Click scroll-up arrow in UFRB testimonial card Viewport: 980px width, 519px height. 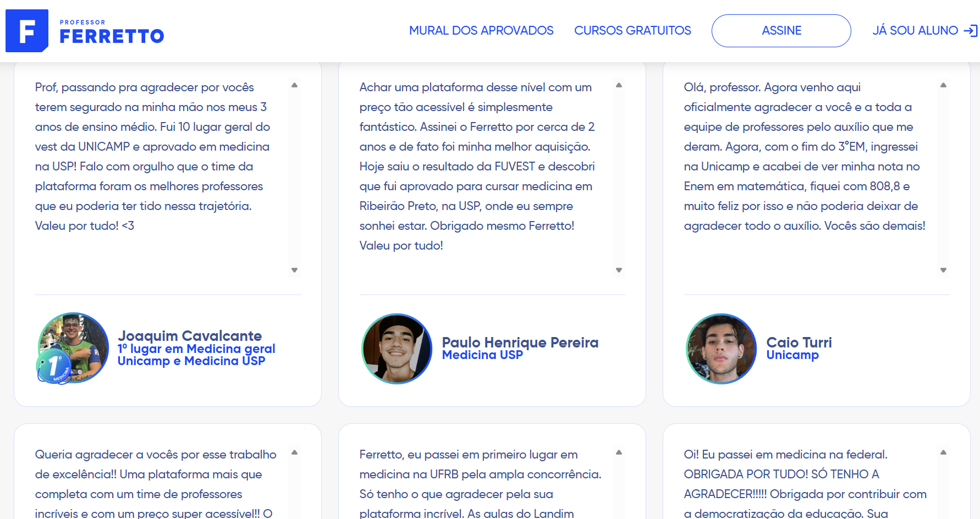(x=619, y=452)
